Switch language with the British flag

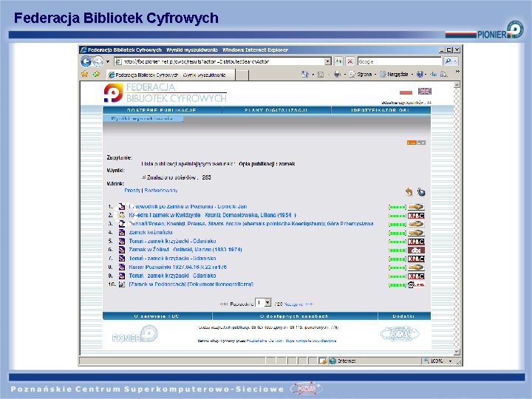click(424, 91)
